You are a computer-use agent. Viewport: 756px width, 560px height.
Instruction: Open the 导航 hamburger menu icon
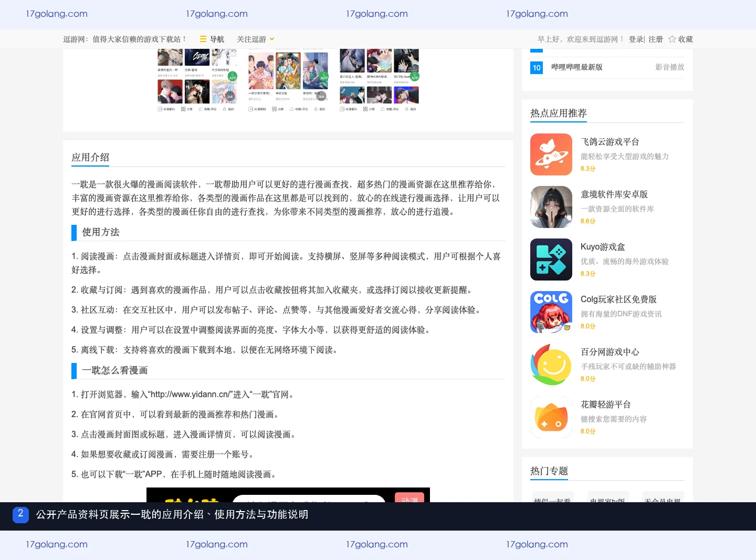203,39
